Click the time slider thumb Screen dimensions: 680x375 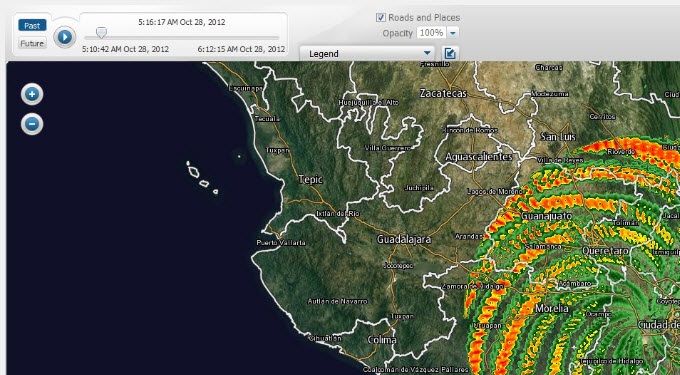(101, 33)
